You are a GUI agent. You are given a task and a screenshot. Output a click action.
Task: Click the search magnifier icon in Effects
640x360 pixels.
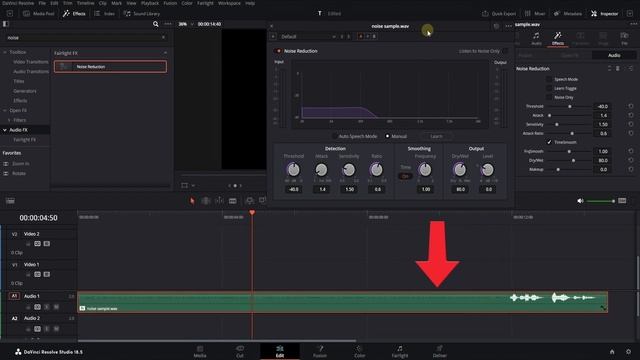(156, 24)
